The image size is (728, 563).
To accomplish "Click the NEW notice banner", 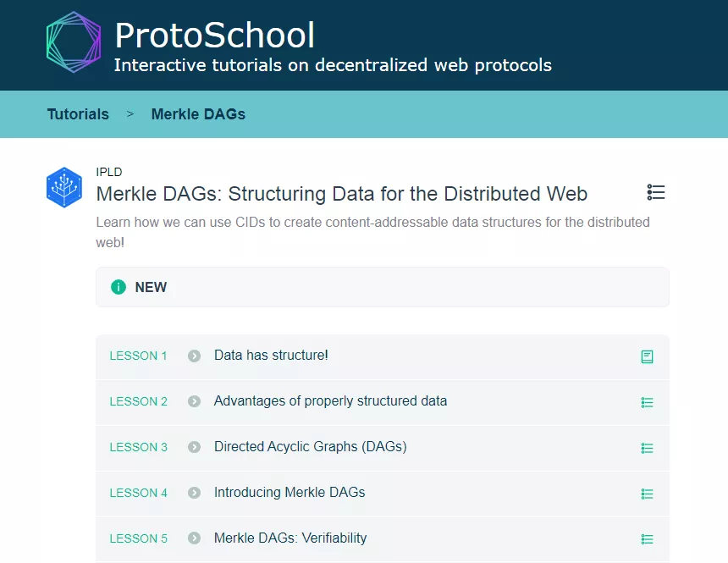I will click(x=383, y=287).
